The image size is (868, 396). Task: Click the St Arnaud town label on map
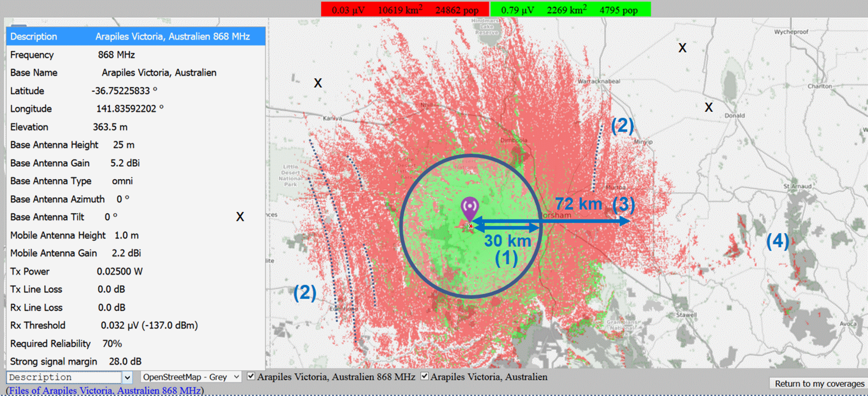(797, 186)
